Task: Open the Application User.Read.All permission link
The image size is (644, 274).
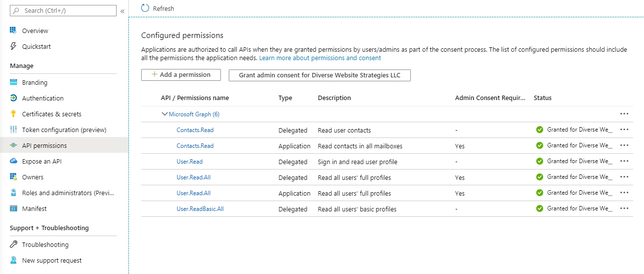Action: [193, 193]
